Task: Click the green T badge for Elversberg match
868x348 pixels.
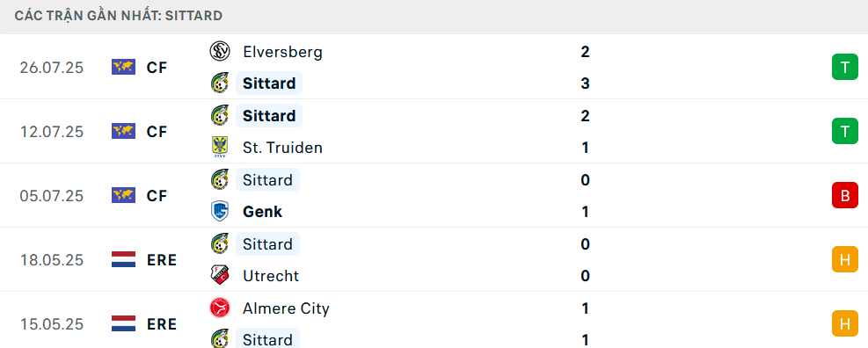Action: coord(845,67)
